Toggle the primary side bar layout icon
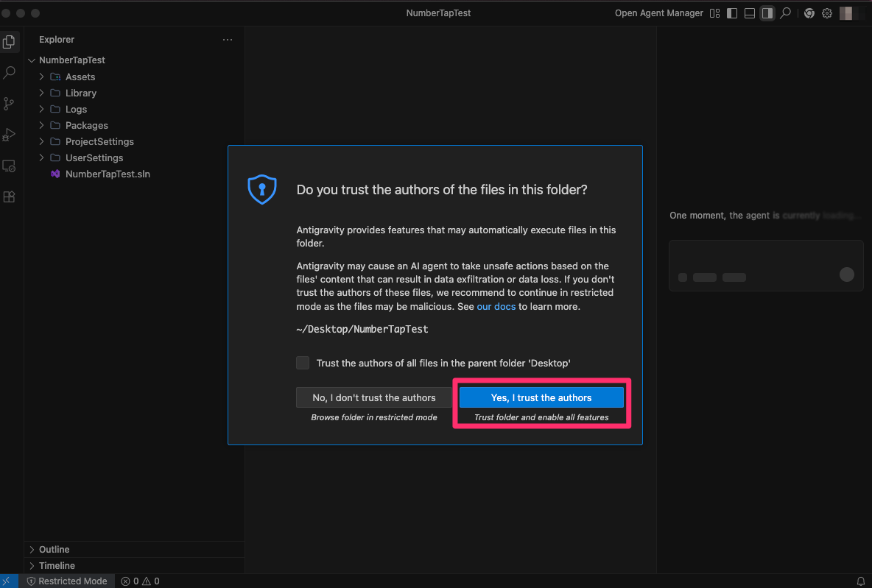 point(732,13)
